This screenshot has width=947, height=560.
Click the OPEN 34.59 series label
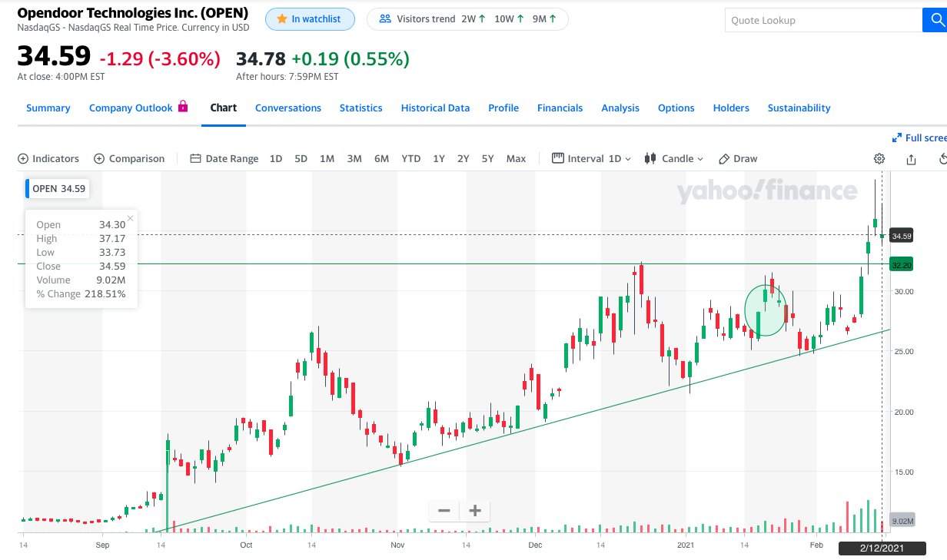click(x=58, y=188)
